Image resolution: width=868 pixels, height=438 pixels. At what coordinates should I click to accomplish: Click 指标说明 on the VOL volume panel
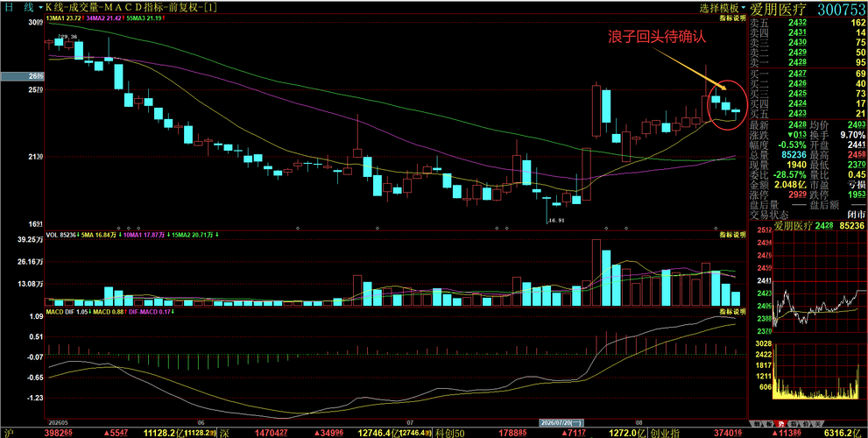coord(732,235)
